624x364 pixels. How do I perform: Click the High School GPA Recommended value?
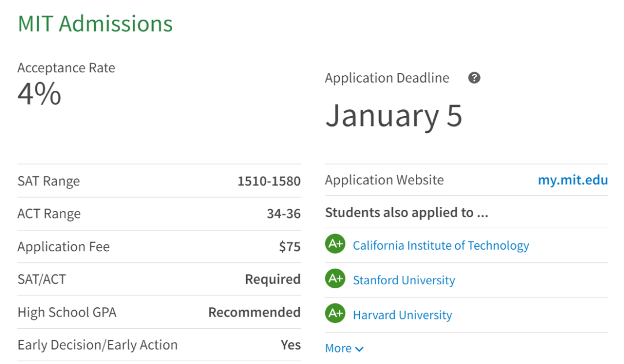tap(254, 312)
